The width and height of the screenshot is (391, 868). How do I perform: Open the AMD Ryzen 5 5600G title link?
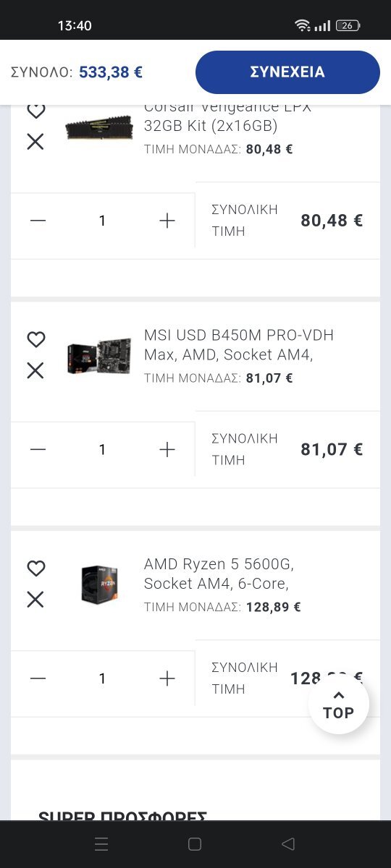[219, 574]
